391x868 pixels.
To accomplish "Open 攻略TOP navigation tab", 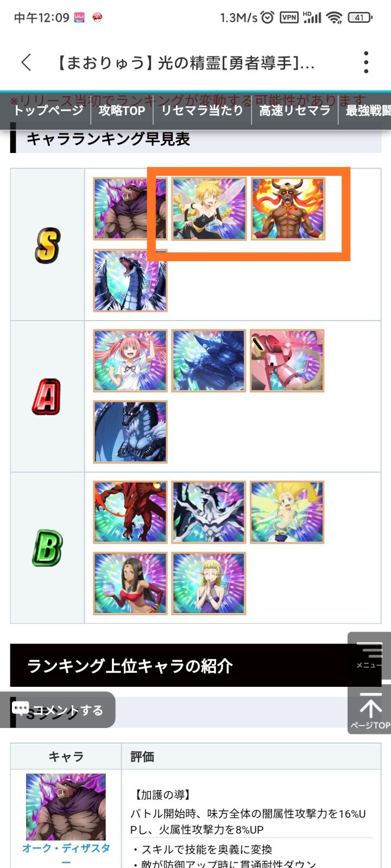I will 122,111.
